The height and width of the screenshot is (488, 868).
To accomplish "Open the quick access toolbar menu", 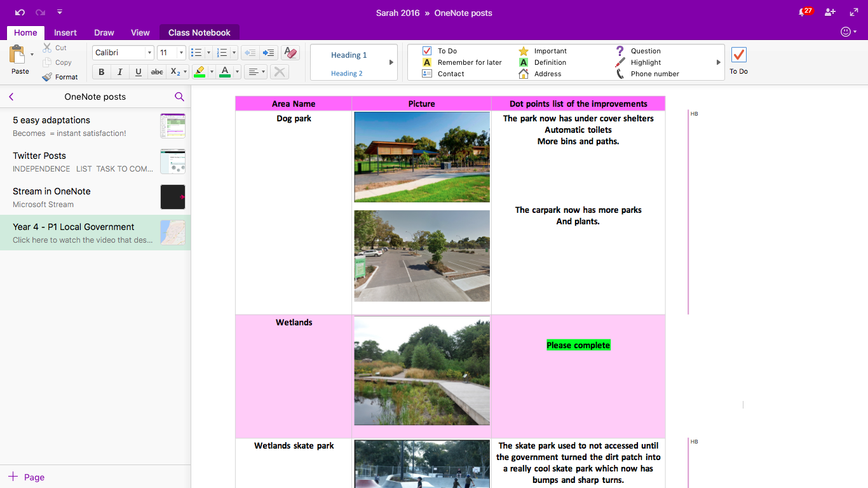I will coord(60,13).
